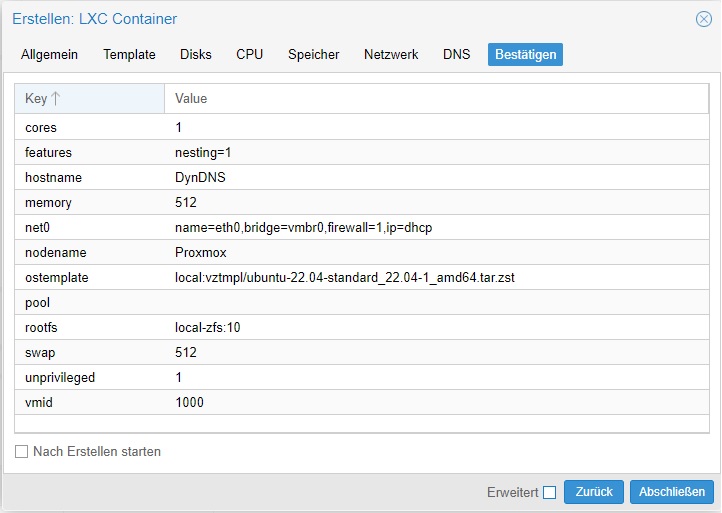The height and width of the screenshot is (513, 722).
Task: Switch to the Netzwerk tab
Action: [x=391, y=54]
